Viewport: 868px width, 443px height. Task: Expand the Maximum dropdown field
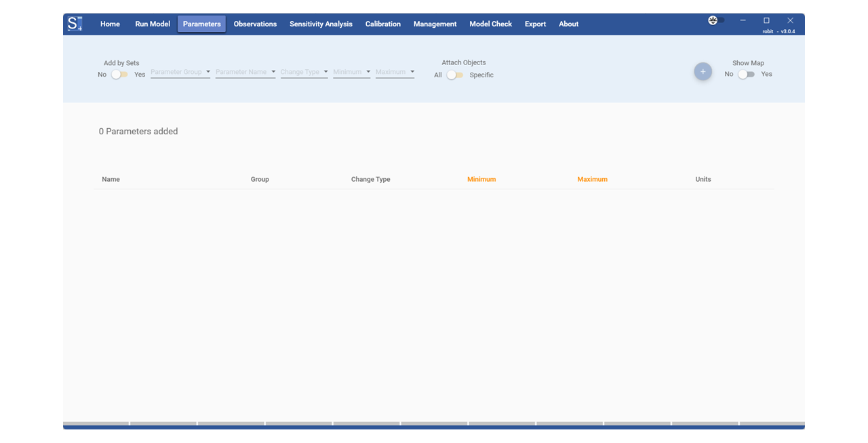pyautogui.click(x=395, y=72)
